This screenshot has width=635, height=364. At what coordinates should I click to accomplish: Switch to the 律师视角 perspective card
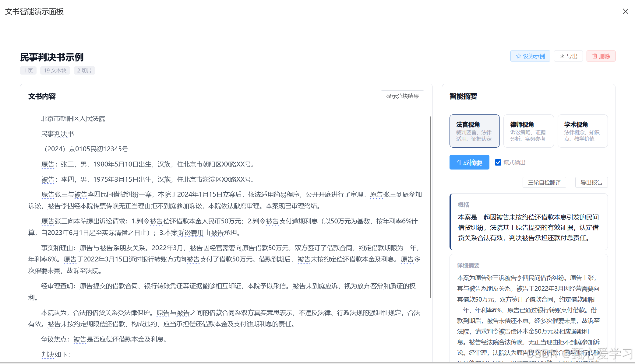click(528, 131)
